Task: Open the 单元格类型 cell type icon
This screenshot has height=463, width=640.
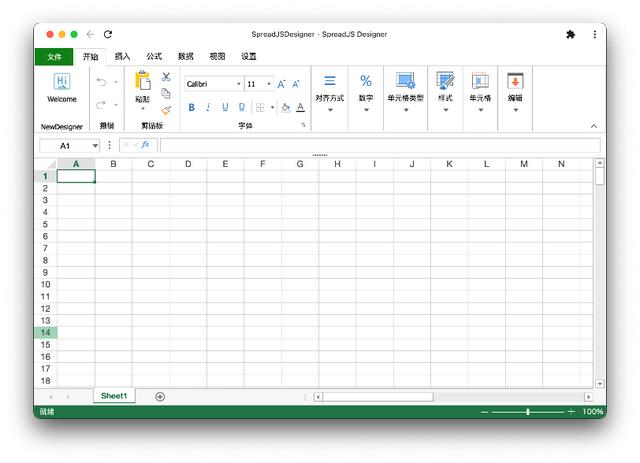Action: tap(405, 81)
